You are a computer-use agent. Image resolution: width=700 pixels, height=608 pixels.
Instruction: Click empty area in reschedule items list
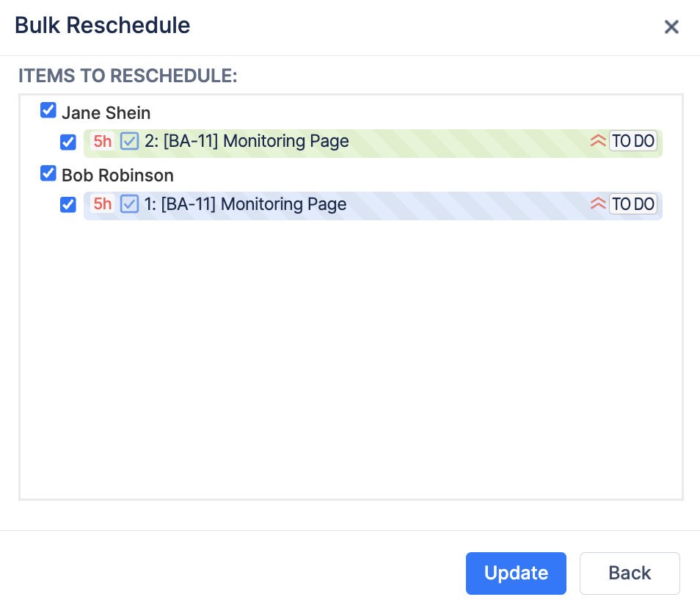click(x=351, y=358)
